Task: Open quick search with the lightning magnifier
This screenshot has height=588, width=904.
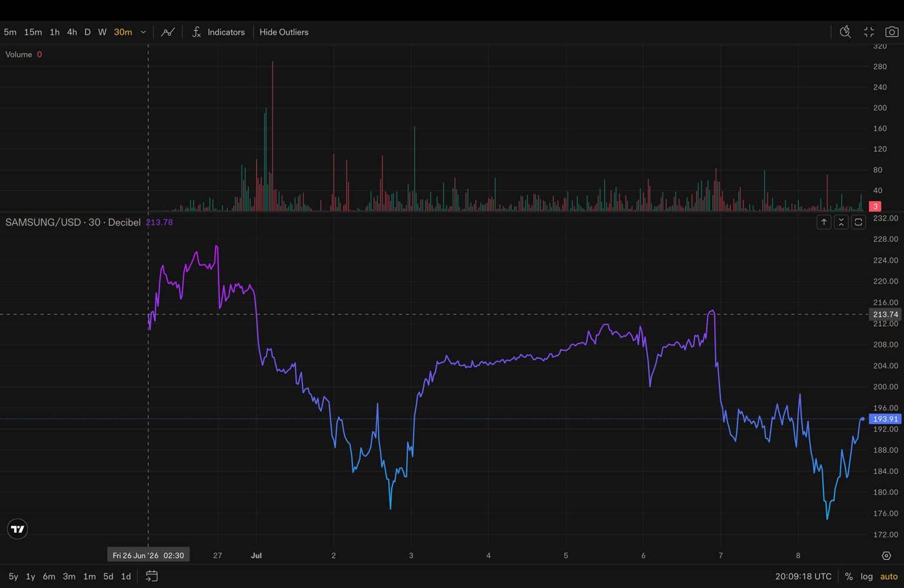Action: click(x=845, y=32)
